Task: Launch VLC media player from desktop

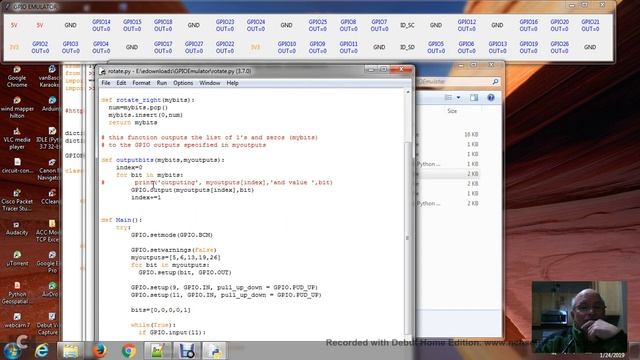Action: click(x=17, y=139)
